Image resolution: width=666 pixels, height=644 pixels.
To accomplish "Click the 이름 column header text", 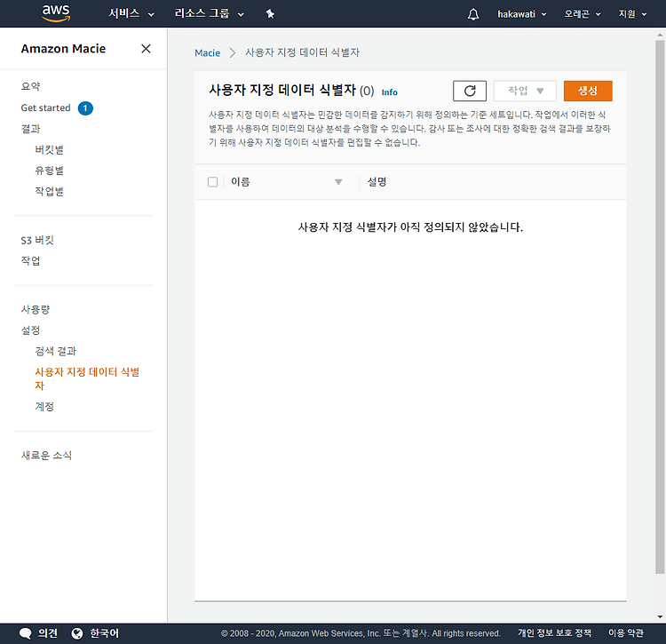I will tap(241, 182).
